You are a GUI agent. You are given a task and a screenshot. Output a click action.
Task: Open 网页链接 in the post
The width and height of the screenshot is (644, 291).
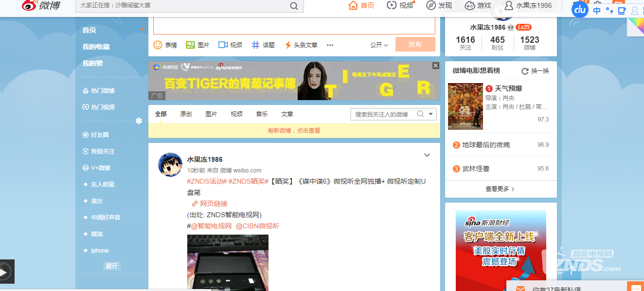210,204
